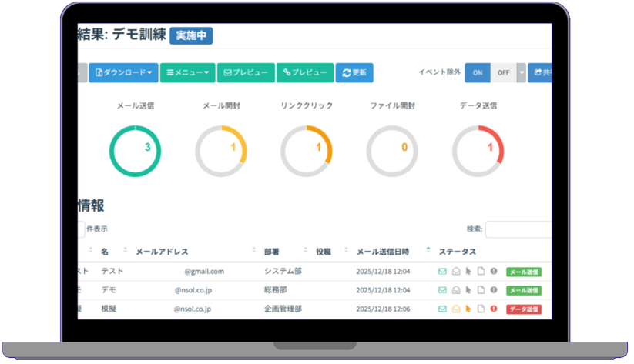Screen dimensions: 634x364
Task: Open the caret dropdown beside OFF
Action: 522,73
